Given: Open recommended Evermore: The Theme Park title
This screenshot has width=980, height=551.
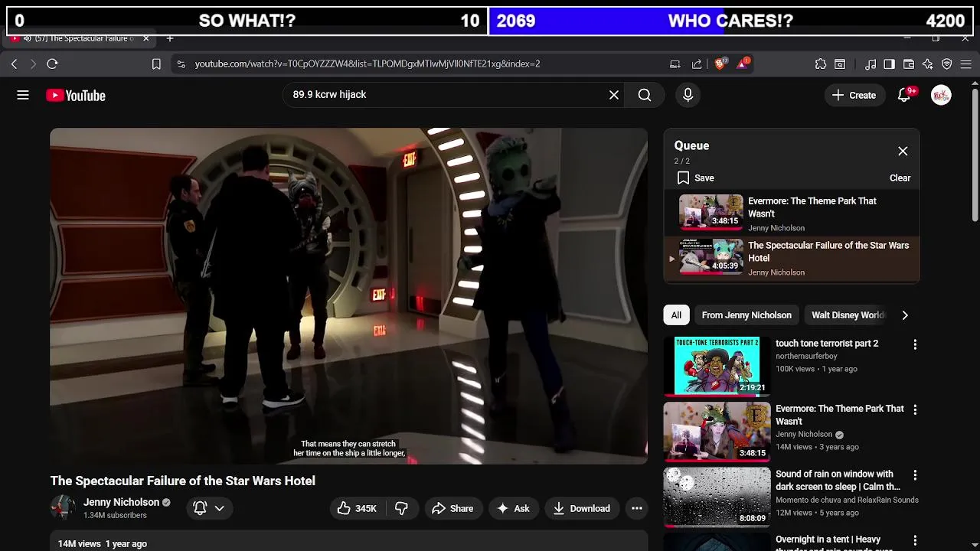Looking at the screenshot, I should tap(840, 415).
